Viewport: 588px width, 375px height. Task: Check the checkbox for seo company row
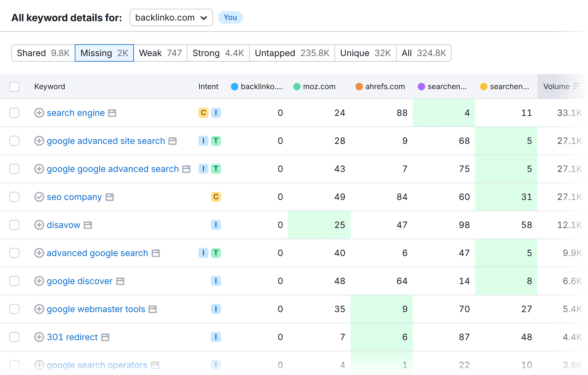tap(14, 197)
